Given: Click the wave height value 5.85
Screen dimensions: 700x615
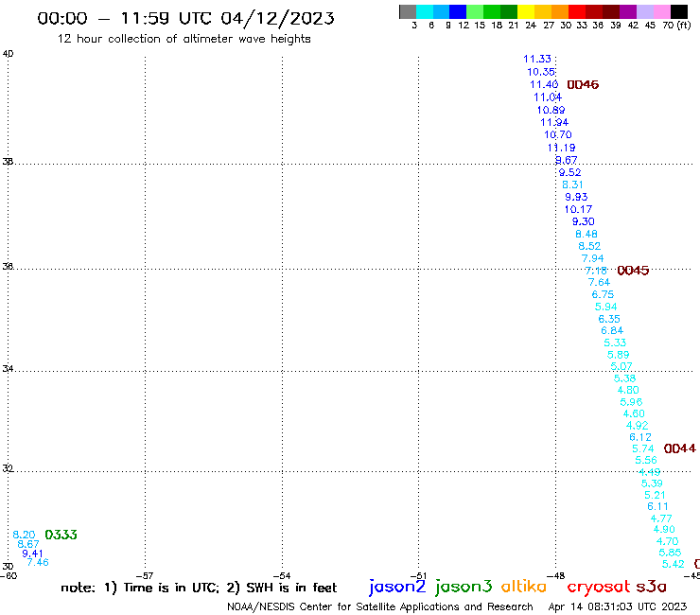Looking at the screenshot, I should 670,553.
